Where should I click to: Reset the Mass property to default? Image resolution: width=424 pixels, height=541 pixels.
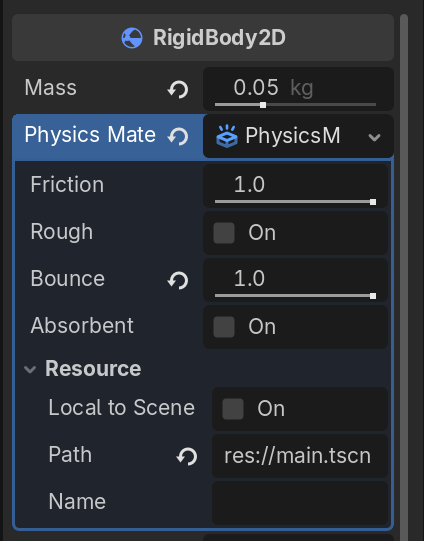[x=178, y=89]
